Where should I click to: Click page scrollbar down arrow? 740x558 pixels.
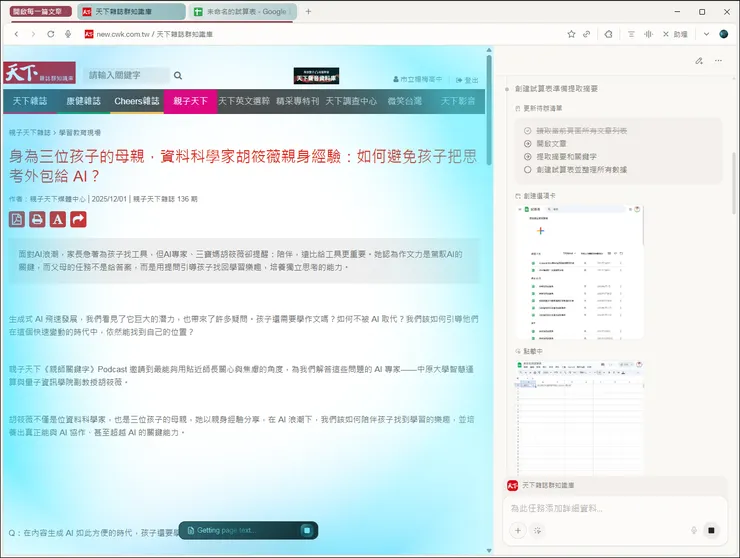click(x=489, y=550)
